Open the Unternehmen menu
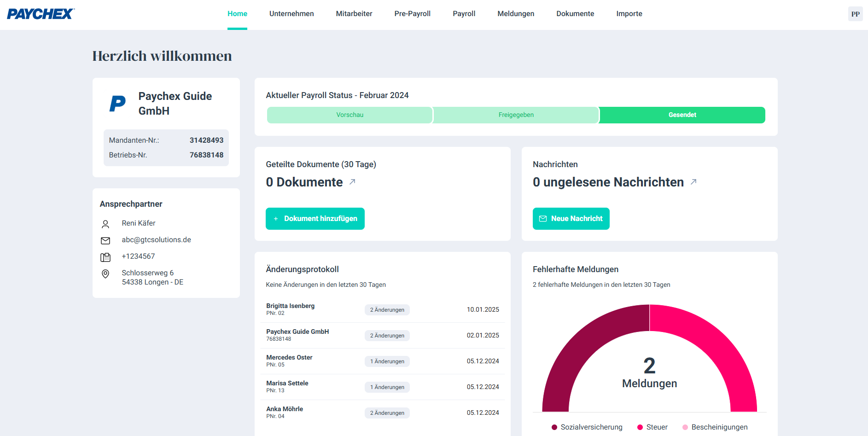 coord(291,14)
